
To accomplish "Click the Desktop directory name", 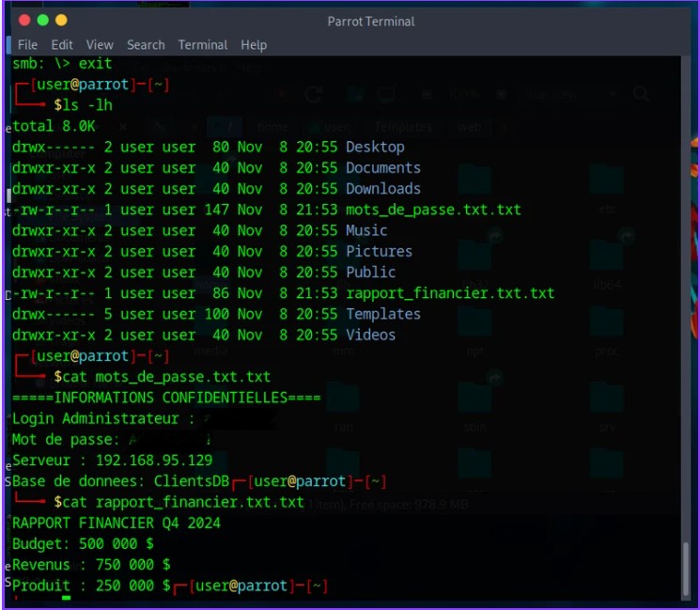I will [375, 147].
